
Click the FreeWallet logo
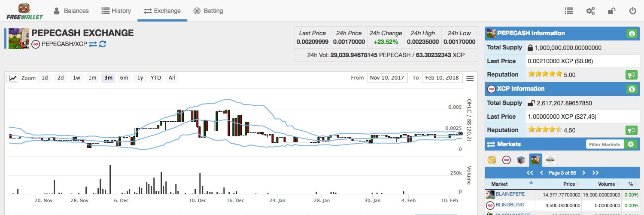pyautogui.click(x=24, y=11)
